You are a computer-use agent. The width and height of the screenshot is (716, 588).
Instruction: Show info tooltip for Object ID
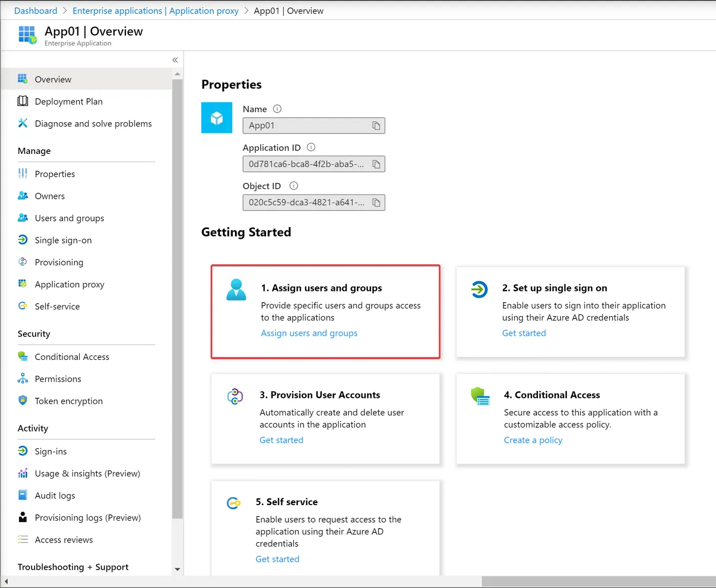click(294, 186)
